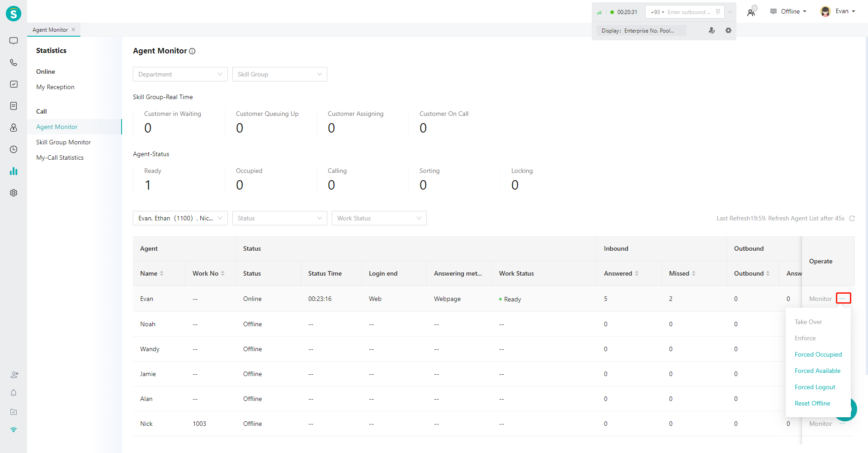Collapse the phone bar with up chevron
The image size is (868, 453).
[730, 12]
